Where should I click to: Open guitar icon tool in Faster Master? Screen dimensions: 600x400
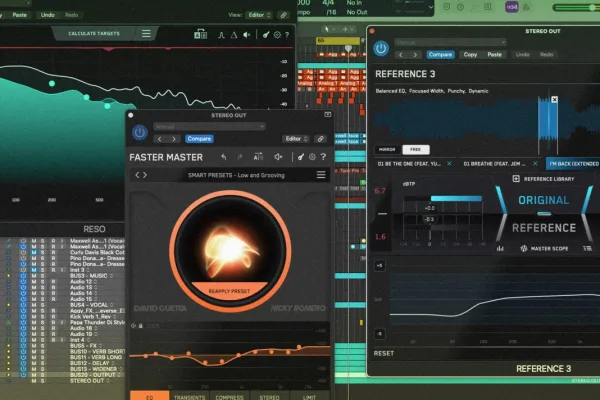click(x=301, y=157)
